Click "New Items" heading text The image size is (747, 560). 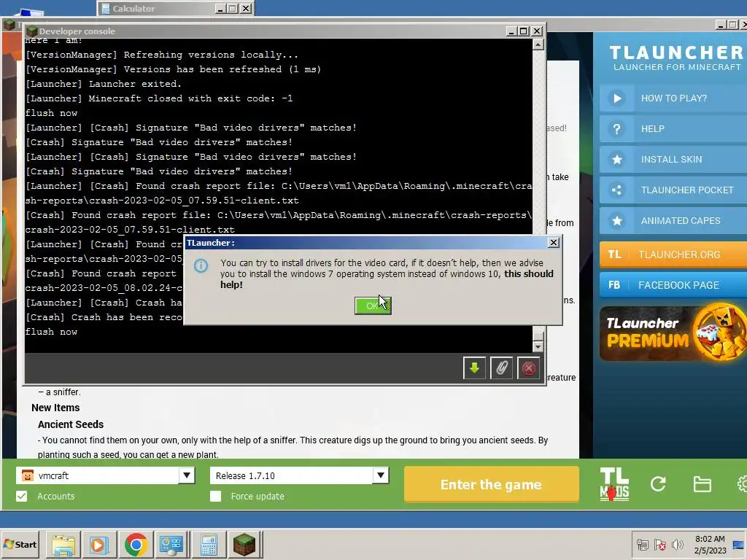[x=55, y=408]
